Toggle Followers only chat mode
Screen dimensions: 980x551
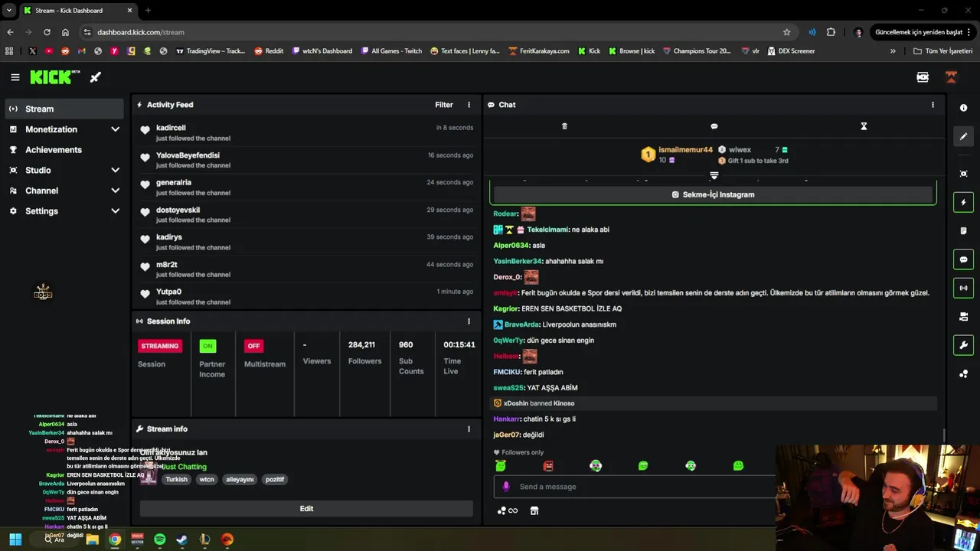tap(519, 452)
